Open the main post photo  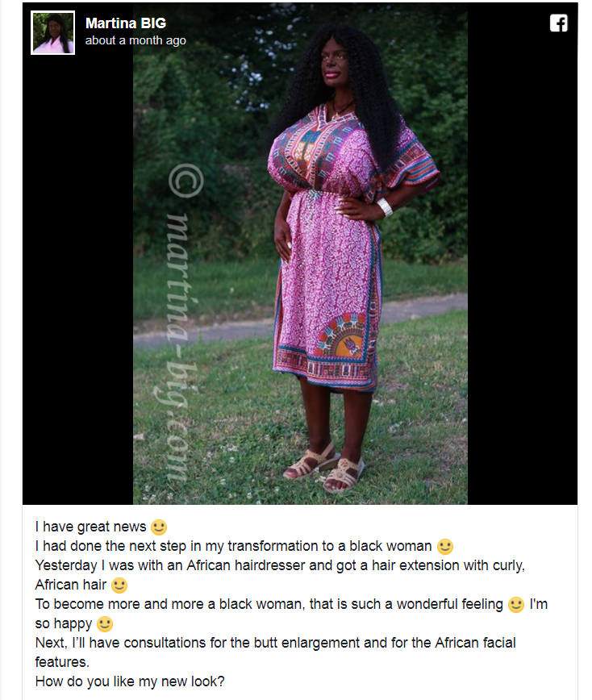[x=300, y=253]
